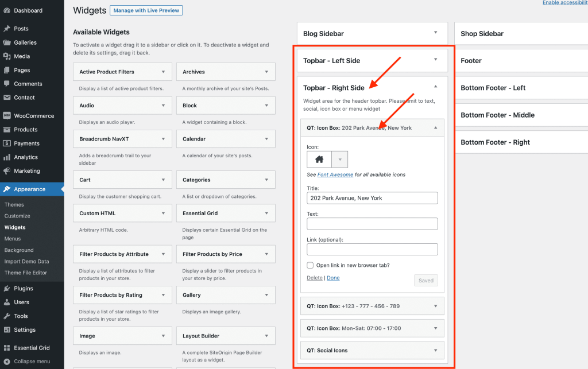Expand the QT: Social Icons widget
Screen dimensions: 588x369
(x=435, y=350)
